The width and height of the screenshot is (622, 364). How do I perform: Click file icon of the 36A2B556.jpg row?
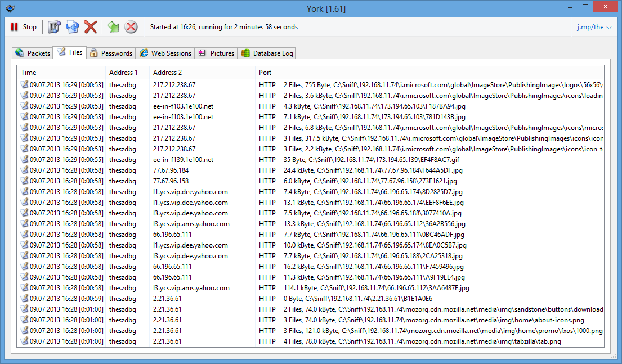(25, 224)
